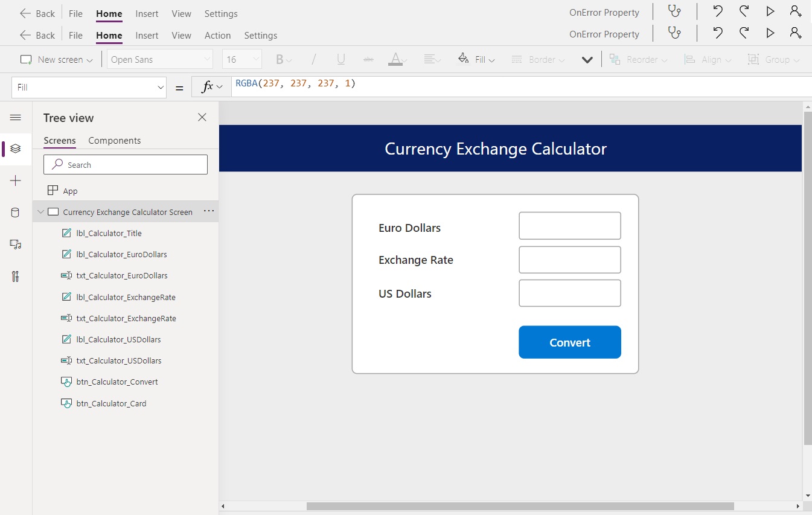Switch to the Components tab in Tree view
The image size is (812, 515).
(x=115, y=140)
